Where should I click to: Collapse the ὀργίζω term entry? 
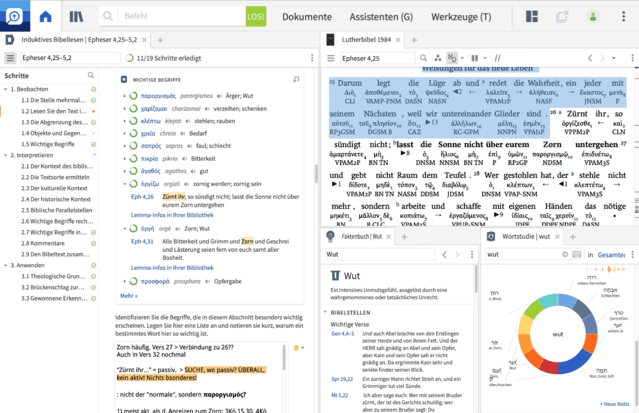[126, 184]
